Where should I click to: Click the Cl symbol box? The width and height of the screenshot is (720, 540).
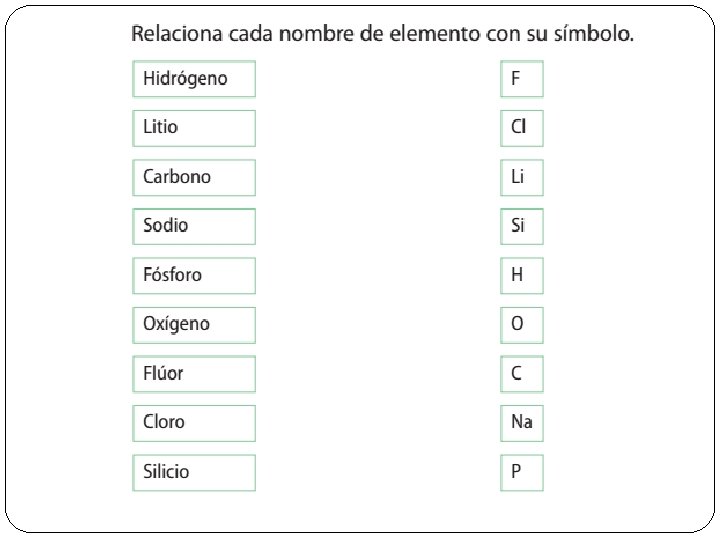click(521, 128)
